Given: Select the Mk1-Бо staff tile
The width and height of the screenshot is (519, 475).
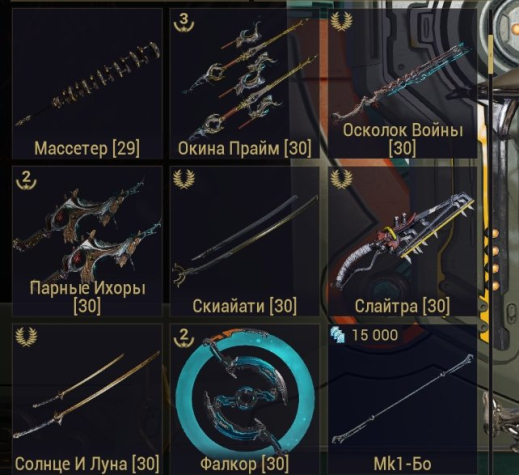Looking at the screenshot, I should click(x=403, y=399).
